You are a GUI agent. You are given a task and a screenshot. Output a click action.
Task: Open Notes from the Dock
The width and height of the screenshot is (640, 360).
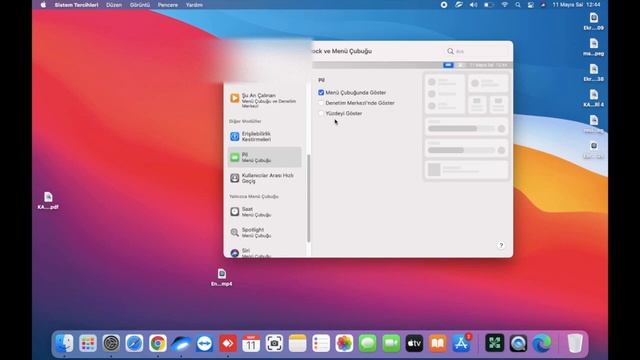point(298,343)
